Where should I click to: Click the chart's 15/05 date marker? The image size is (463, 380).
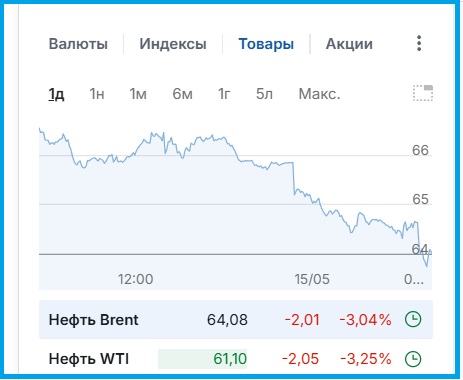312,279
